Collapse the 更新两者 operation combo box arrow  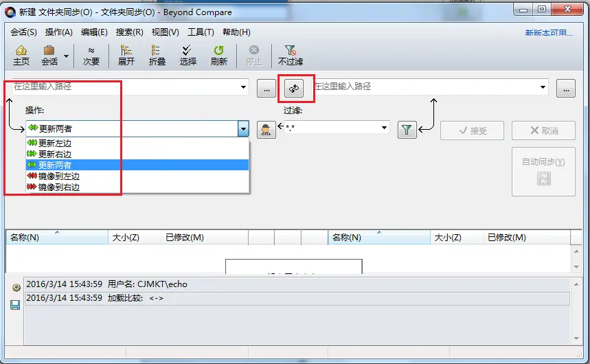click(x=243, y=128)
